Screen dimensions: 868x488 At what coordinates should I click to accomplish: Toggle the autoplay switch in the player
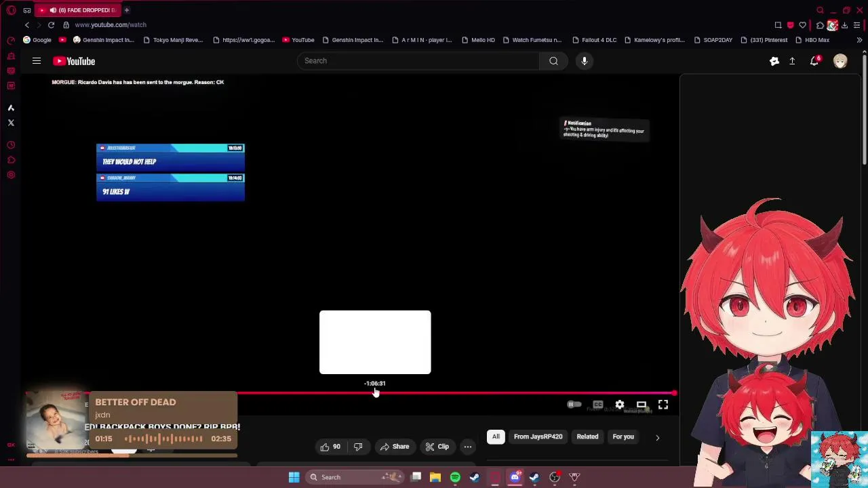pyautogui.click(x=574, y=405)
